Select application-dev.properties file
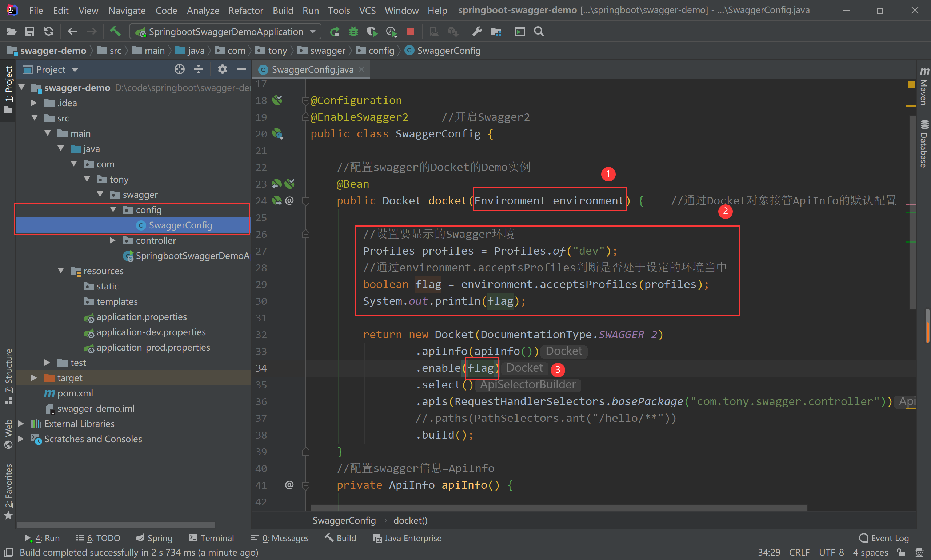This screenshot has width=931, height=560. point(151,332)
